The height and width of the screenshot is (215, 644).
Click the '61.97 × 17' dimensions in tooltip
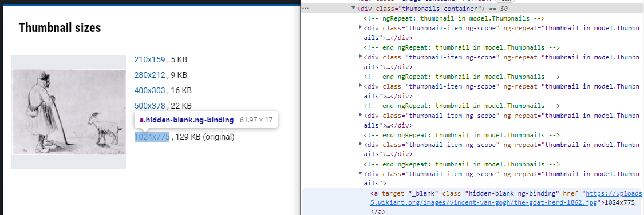(x=256, y=120)
